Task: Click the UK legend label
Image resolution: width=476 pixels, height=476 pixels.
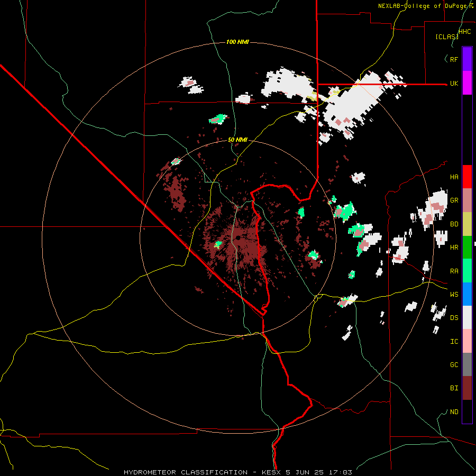Action: click(x=454, y=83)
